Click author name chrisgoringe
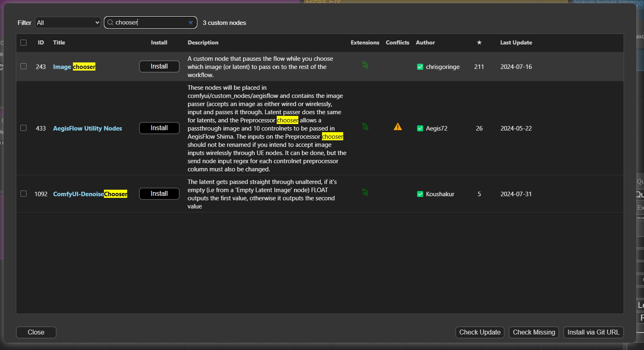Image resolution: width=644 pixels, height=350 pixels. point(443,67)
